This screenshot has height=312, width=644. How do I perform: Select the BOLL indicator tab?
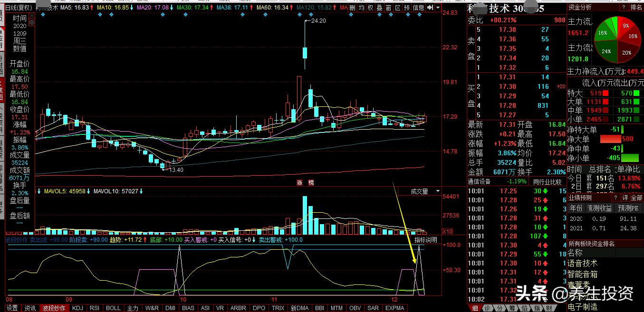pos(113,308)
